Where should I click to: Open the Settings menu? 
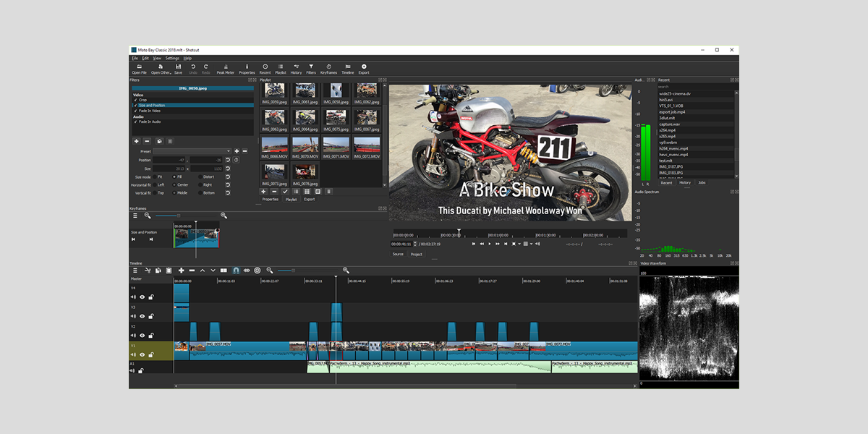click(x=172, y=58)
